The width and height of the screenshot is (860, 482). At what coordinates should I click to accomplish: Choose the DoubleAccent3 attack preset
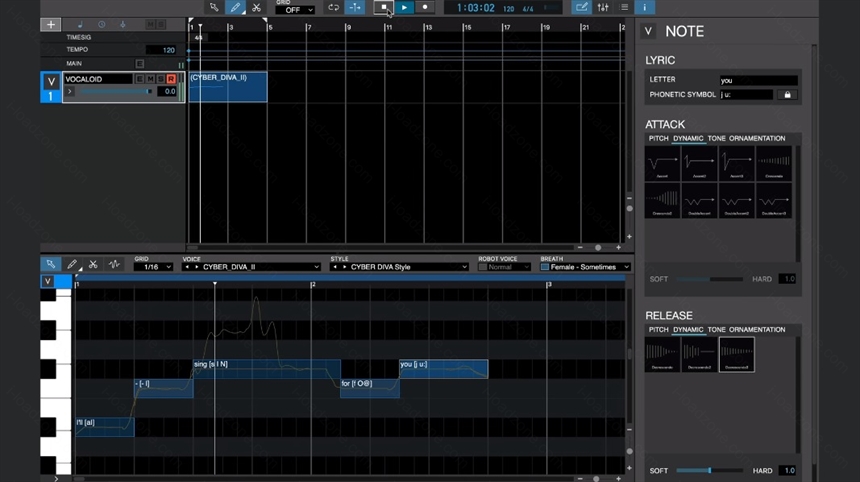coord(774,200)
